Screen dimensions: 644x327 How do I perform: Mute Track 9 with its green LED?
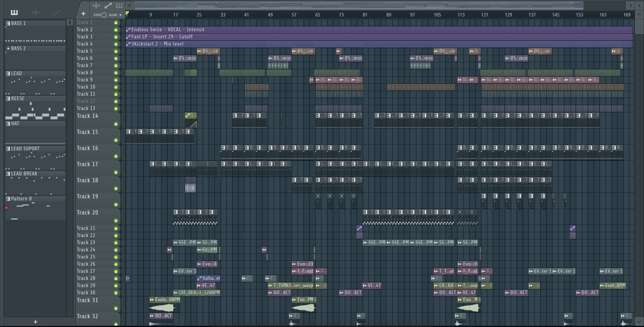[116, 80]
